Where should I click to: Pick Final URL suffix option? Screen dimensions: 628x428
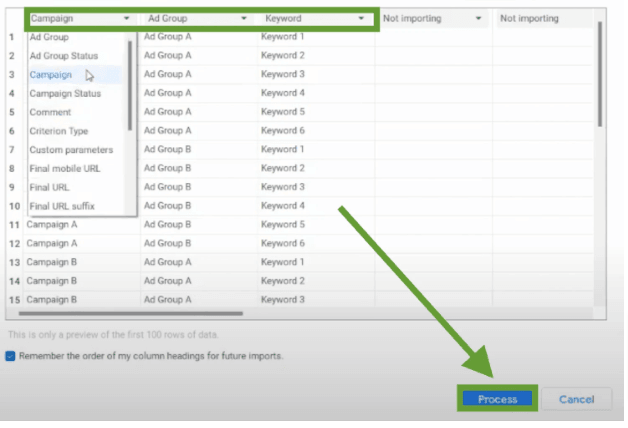tap(62, 206)
